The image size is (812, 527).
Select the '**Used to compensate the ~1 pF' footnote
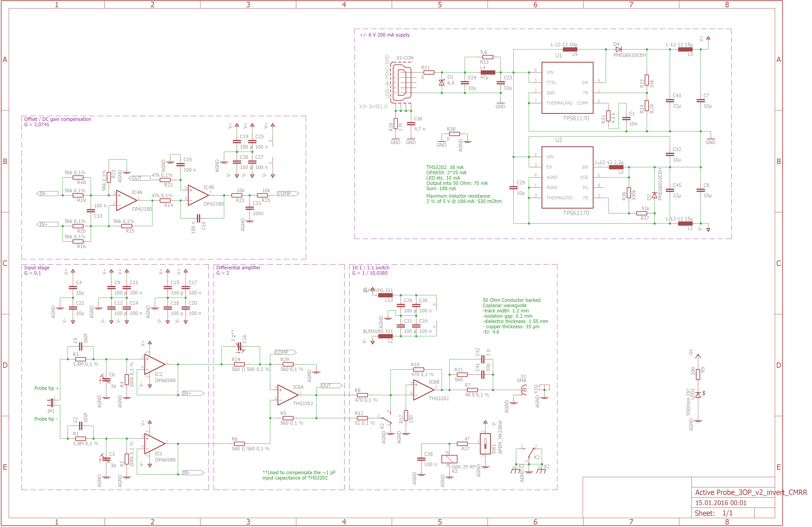[x=299, y=472]
